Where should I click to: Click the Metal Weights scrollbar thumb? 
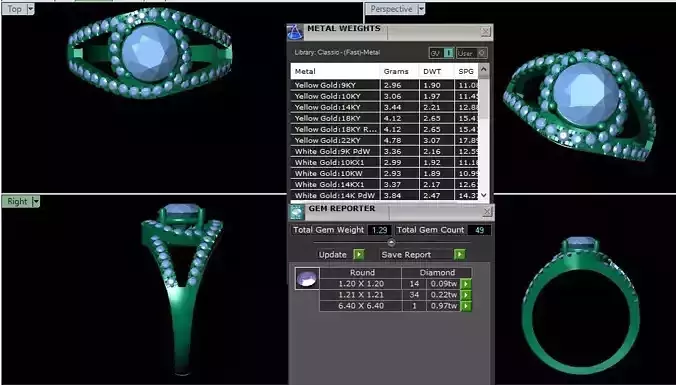[x=484, y=98]
